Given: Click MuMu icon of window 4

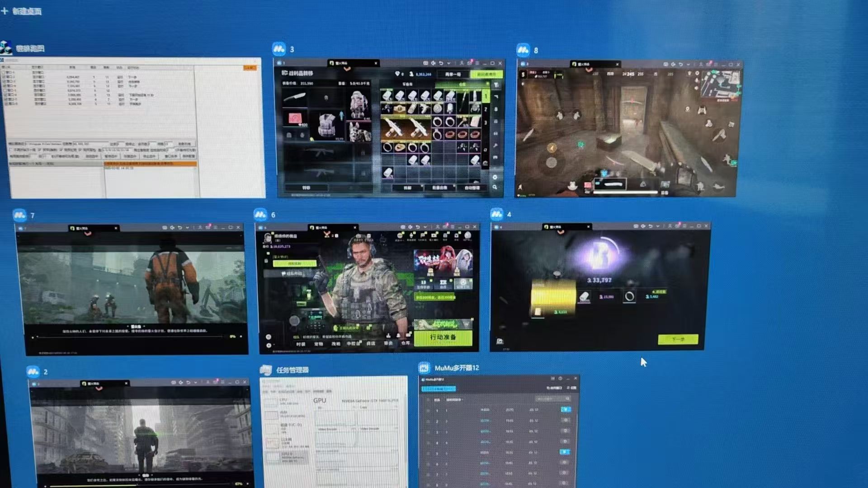Looking at the screenshot, I should pos(496,214).
